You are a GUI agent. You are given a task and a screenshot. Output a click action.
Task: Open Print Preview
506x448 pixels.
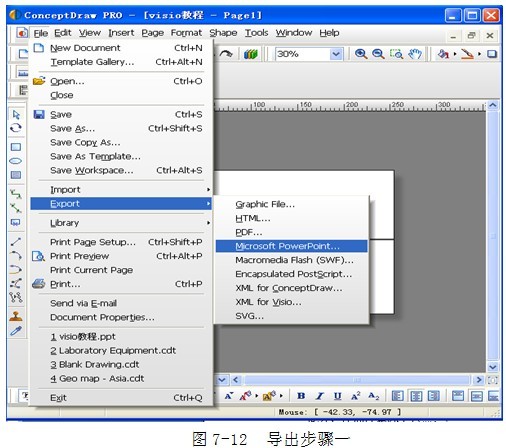122,256
